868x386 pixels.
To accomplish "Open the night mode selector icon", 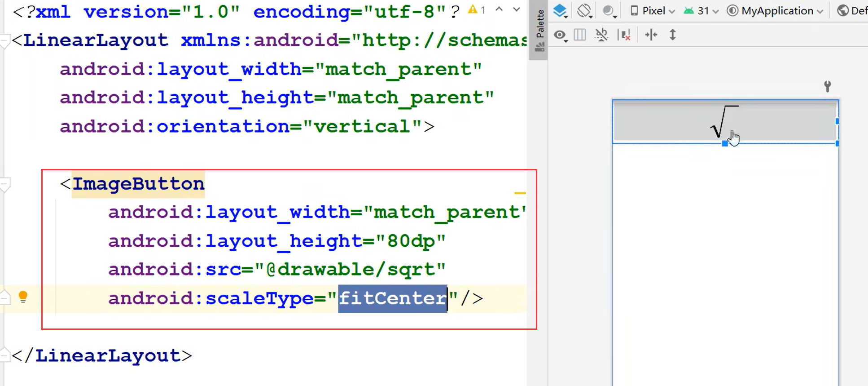I will [609, 11].
